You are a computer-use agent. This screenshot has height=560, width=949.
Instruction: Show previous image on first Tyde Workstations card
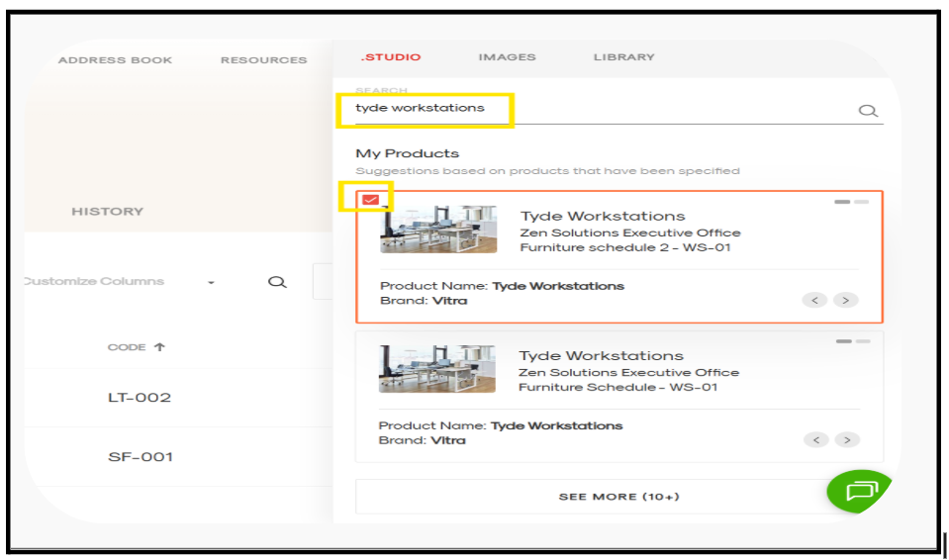(814, 300)
